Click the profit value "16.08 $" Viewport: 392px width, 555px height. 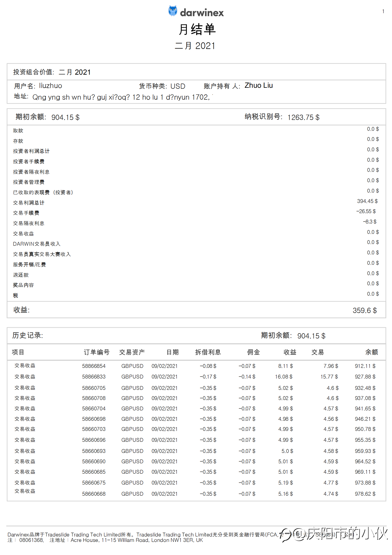coord(284,377)
